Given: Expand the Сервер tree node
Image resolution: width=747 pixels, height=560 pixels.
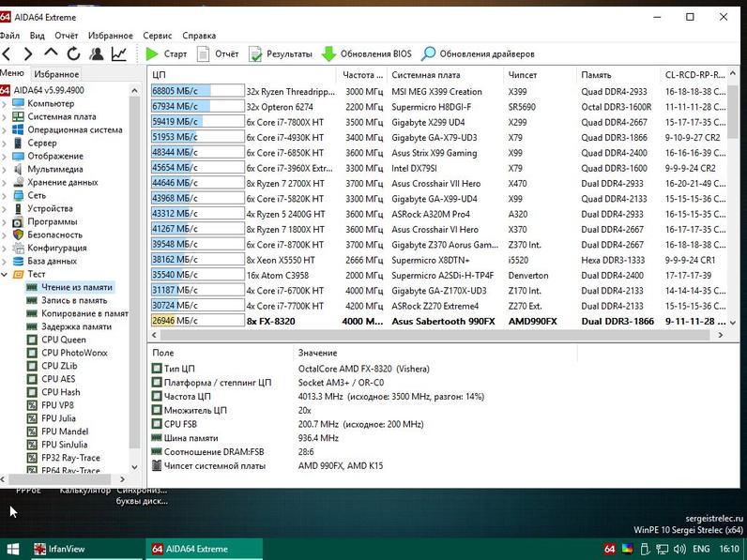Looking at the screenshot, I should 5,143.
